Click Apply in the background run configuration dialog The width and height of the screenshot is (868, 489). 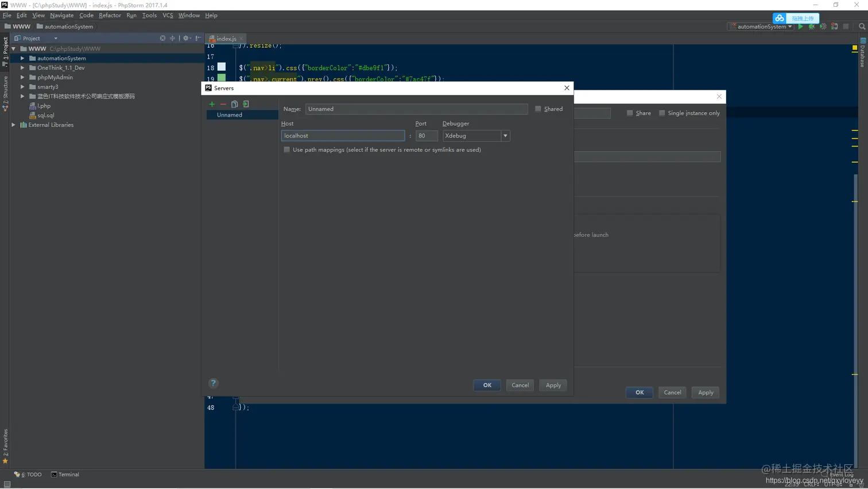click(706, 392)
